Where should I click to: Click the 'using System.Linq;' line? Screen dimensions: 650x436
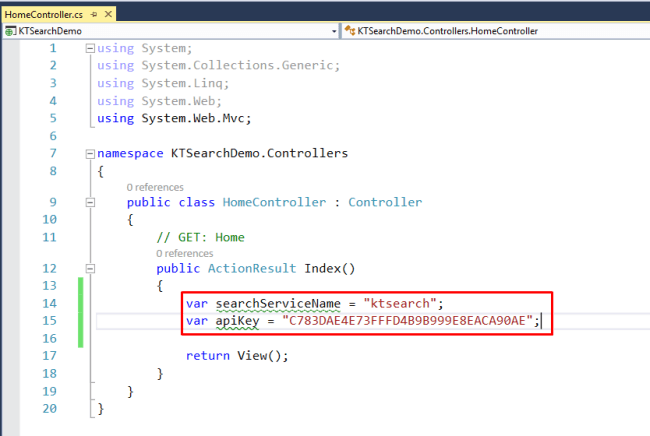pos(163,83)
